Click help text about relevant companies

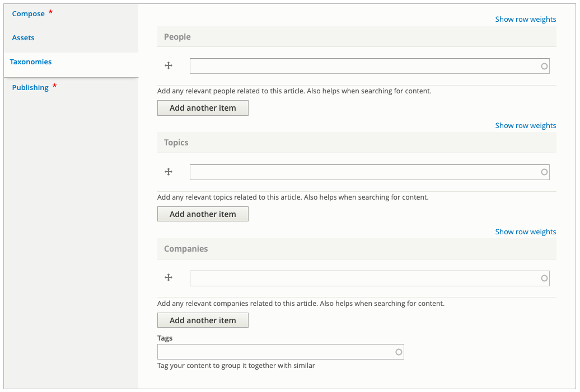point(301,303)
